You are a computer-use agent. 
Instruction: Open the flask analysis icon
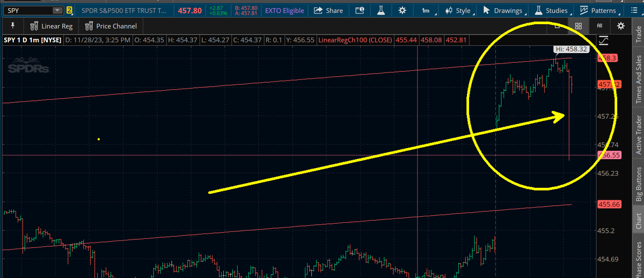(x=381, y=11)
